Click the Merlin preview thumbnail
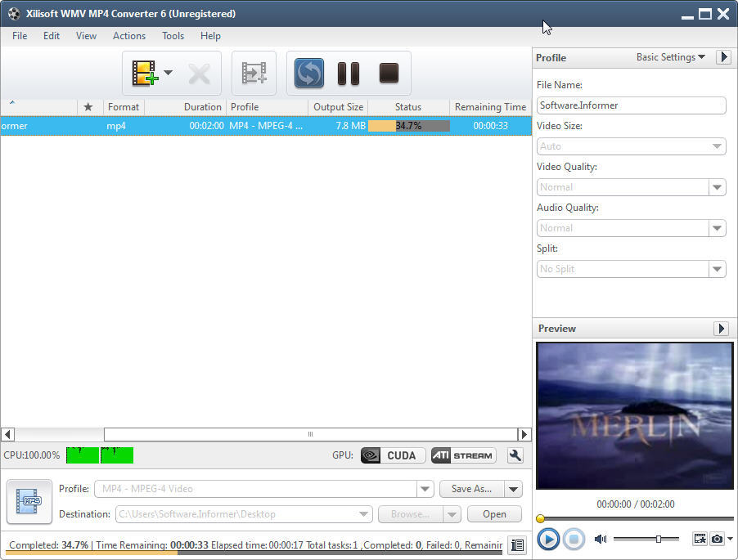 click(634, 415)
